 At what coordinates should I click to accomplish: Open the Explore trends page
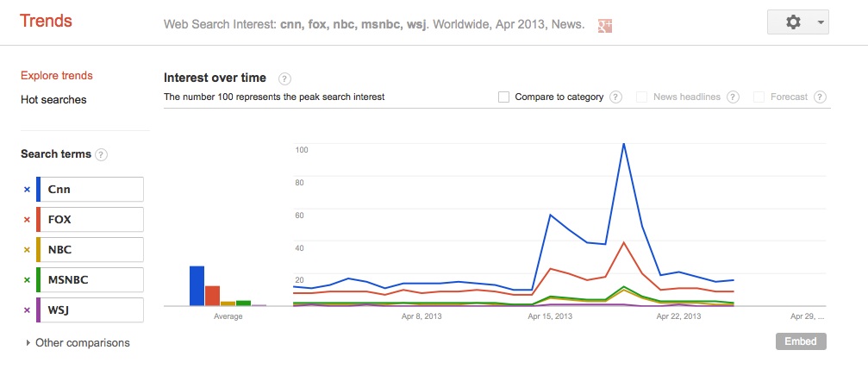coord(57,76)
